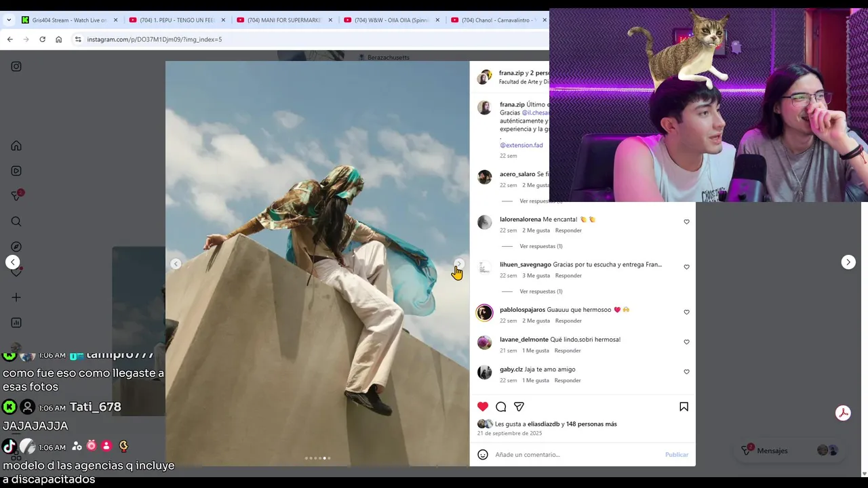Image resolution: width=868 pixels, height=488 pixels.
Task: Reply to gaby.clz's comment
Action: [568, 380]
